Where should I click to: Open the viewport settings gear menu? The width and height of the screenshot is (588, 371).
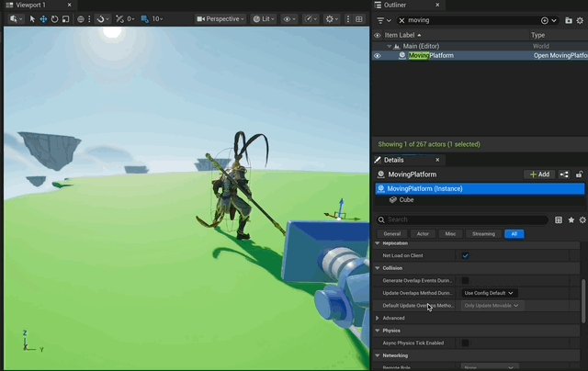(x=332, y=19)
